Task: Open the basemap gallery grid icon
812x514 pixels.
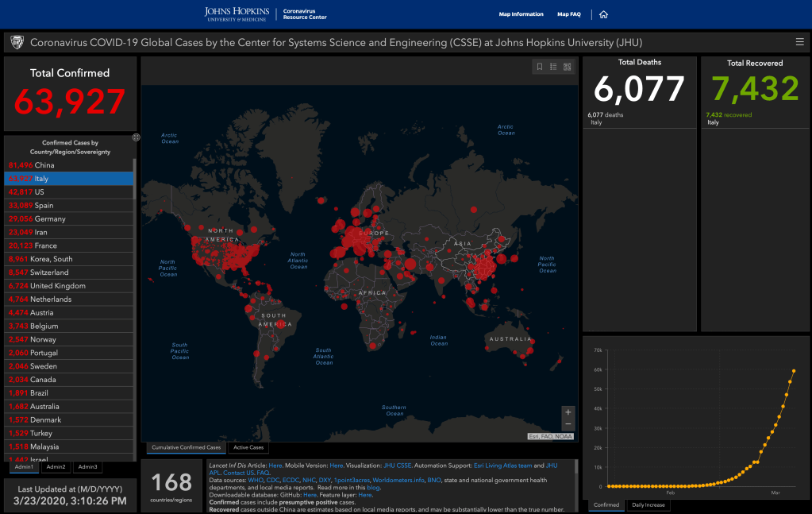Action: (567, 67)
